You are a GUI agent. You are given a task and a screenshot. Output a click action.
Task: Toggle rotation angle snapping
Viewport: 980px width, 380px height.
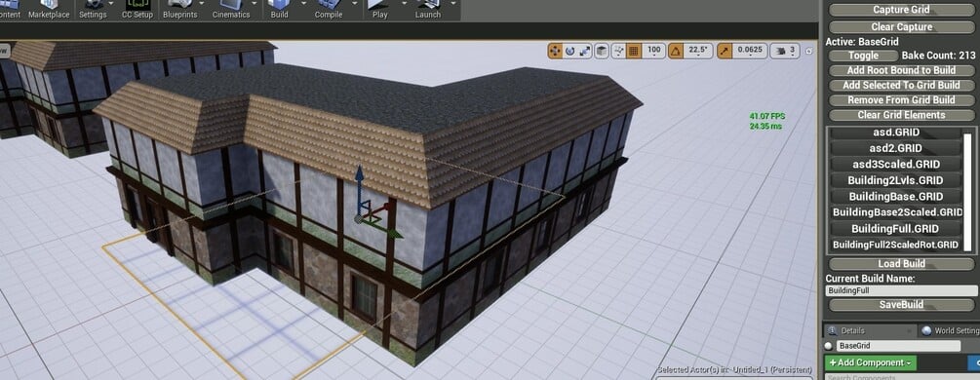pyautogui.click(x=676, y=51)
